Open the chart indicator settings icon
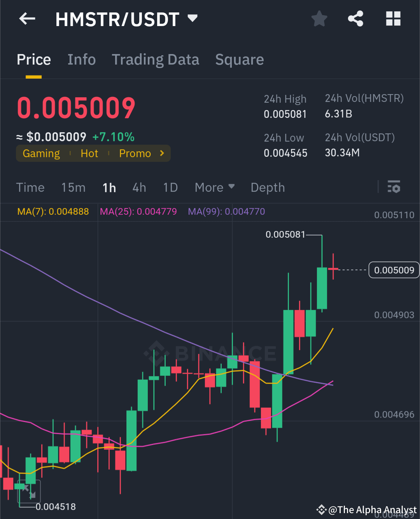The height and width of the screenshot is (519, 420). 394,187
